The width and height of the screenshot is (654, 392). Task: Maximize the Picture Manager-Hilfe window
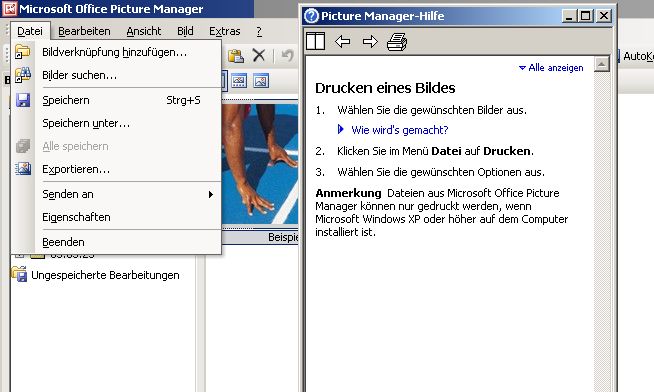point(586,16)
